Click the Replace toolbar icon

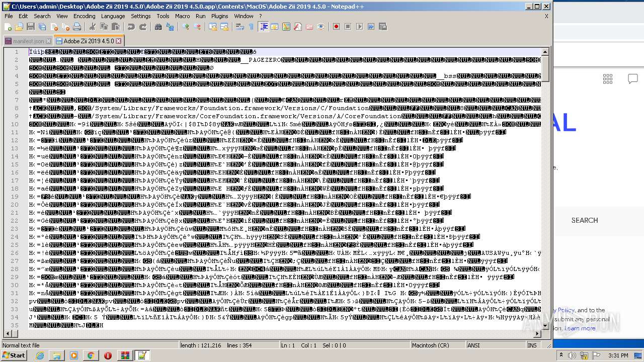(x=170, y=27)
